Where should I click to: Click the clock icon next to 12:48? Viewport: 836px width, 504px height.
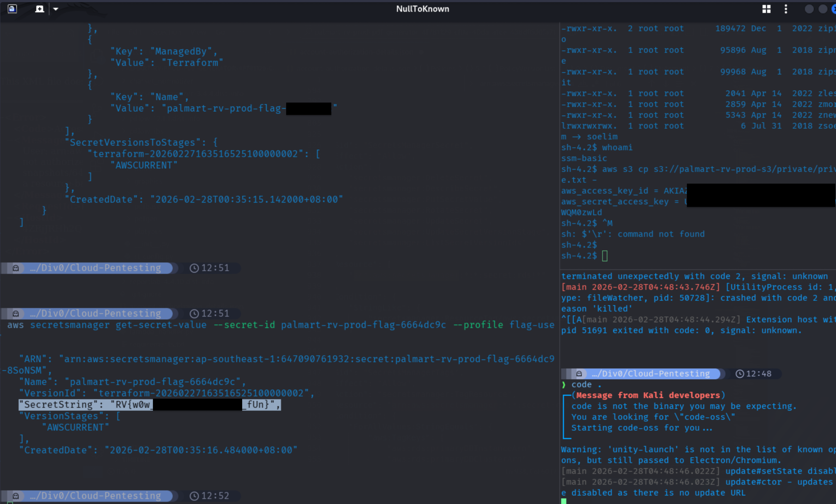(740, 374)
